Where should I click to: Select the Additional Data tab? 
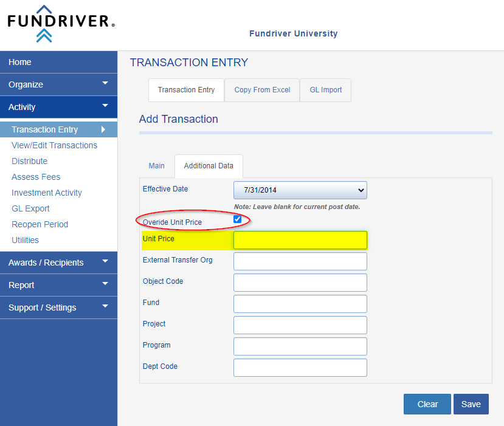(209, 166)
